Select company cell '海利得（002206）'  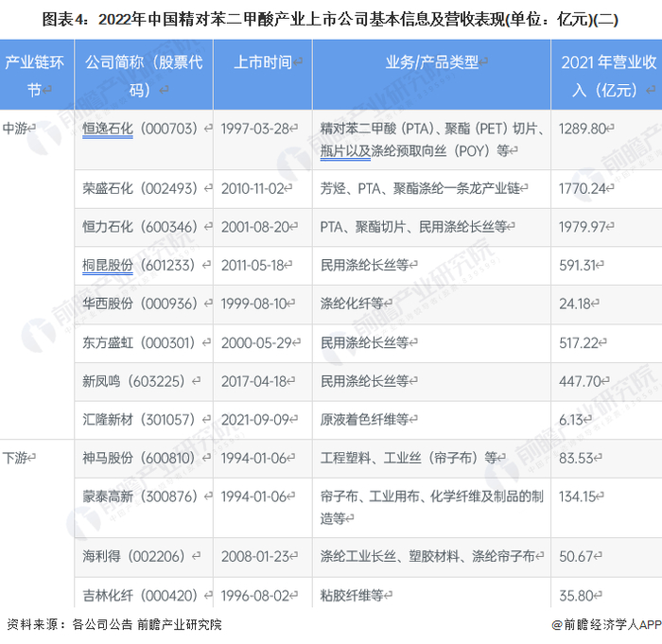(144, 557)
